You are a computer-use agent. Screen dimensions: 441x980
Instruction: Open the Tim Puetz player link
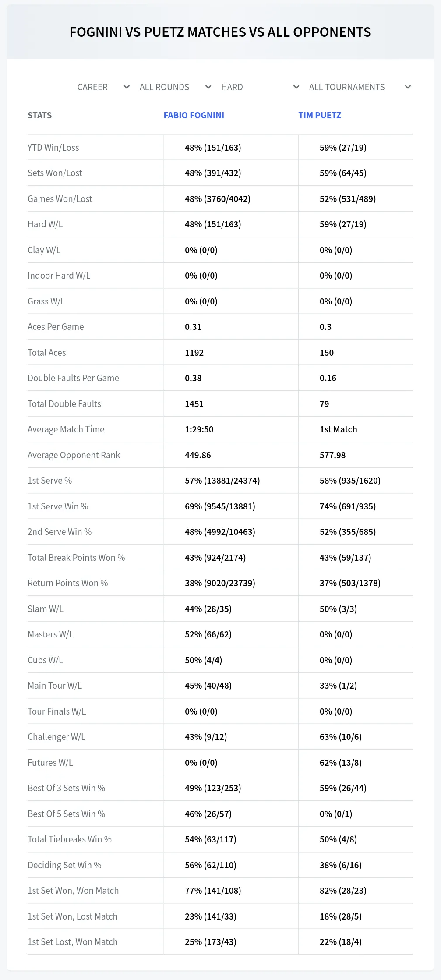click(x=320, y=115)
